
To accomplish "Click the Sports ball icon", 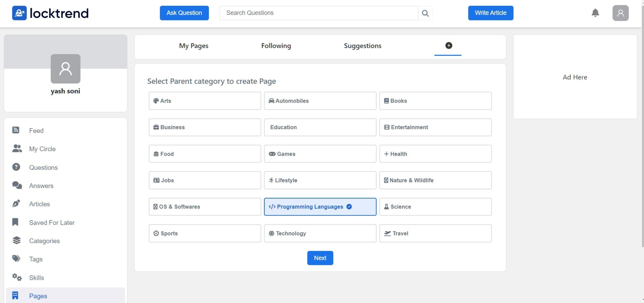I will (x=156, y=233).
